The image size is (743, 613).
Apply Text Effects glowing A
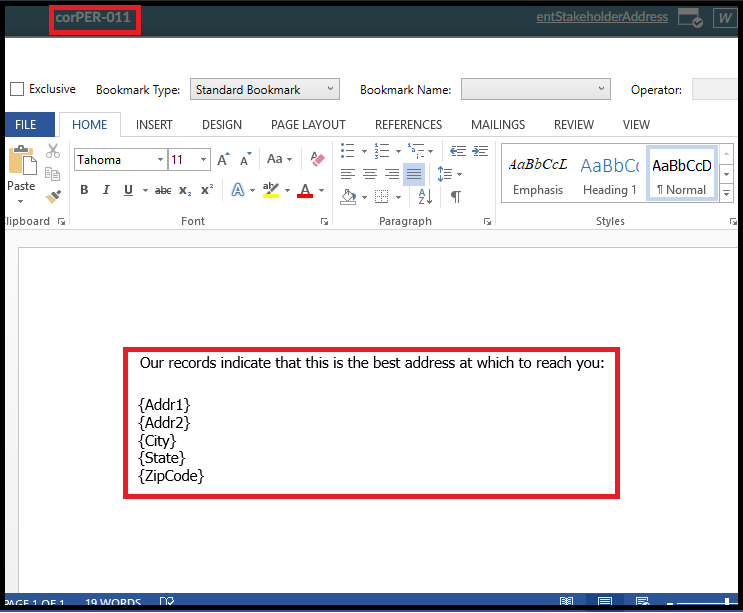(x=237, y=190)
